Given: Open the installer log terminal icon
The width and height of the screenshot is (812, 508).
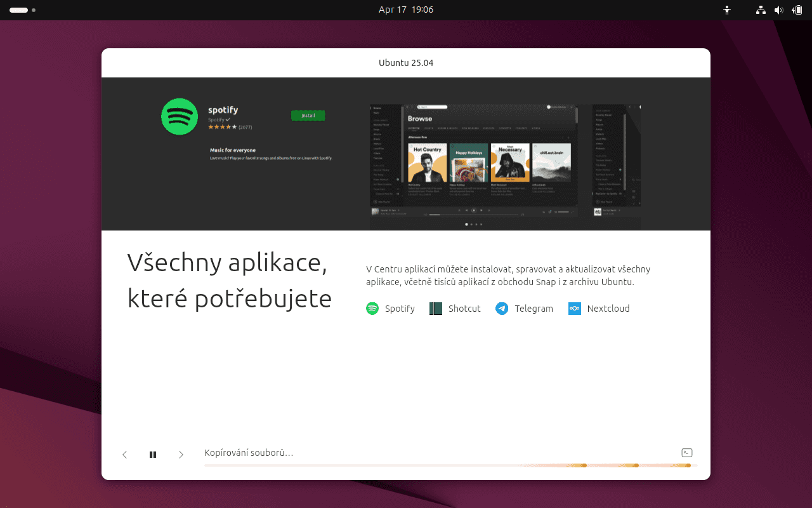Looking at the screenshot, I should pos(686,453).
